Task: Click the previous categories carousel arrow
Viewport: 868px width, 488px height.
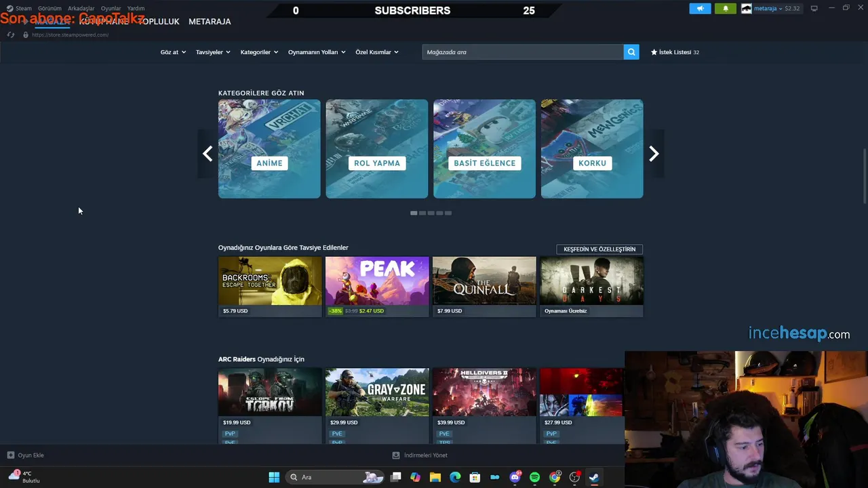Action: click(207, 154)
